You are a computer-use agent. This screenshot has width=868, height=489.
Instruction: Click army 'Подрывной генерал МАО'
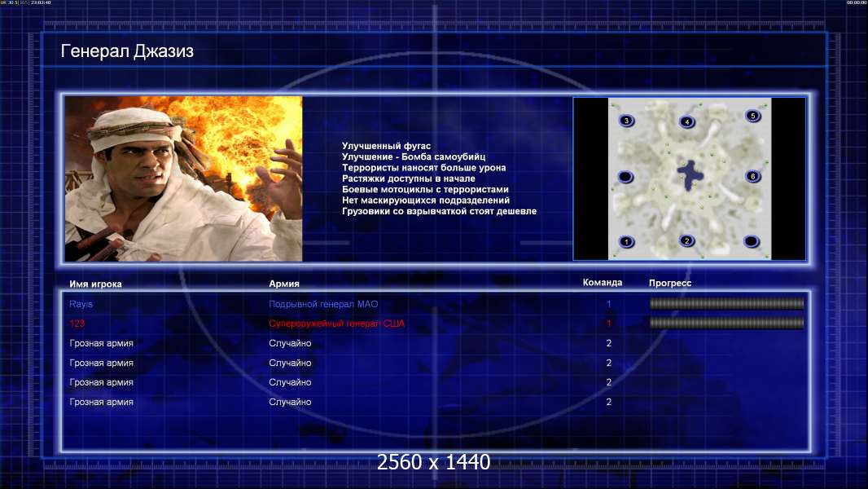click(x=323, y=304)
